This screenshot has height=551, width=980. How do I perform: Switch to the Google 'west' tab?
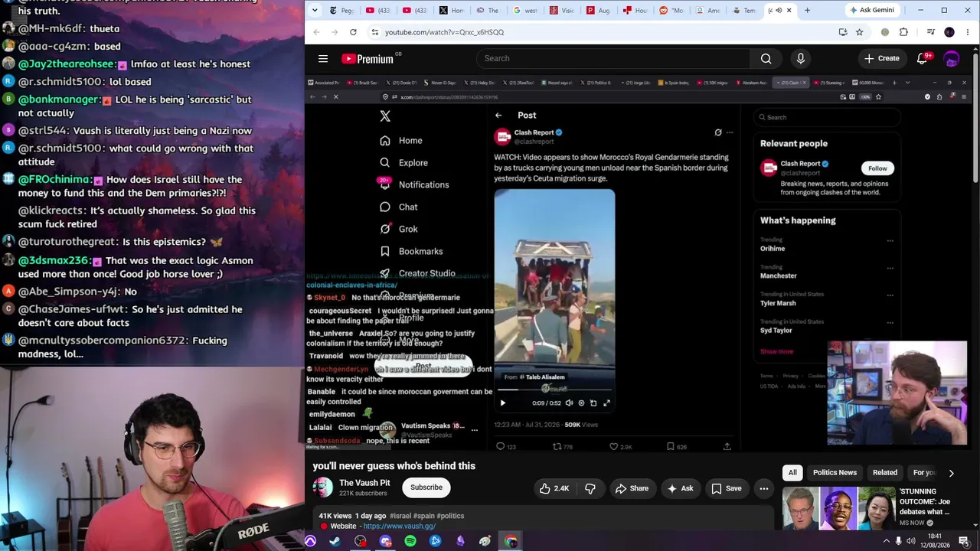click(x=525, y=10)
